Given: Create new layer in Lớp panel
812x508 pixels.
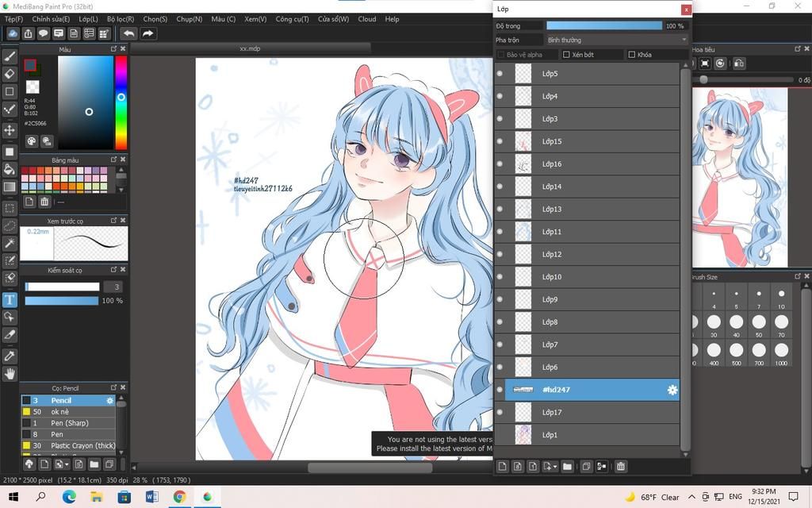Looking at the screenshot, I should [502, 467].
